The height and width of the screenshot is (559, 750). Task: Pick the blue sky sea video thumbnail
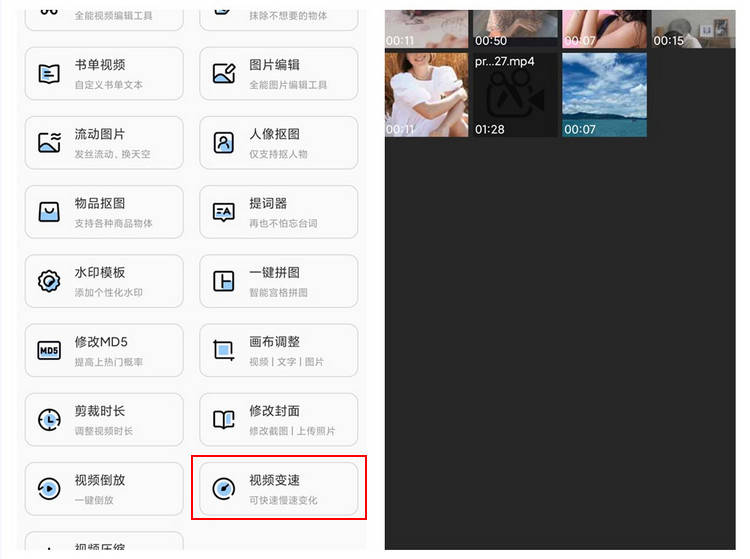click(x=605, y=95)
